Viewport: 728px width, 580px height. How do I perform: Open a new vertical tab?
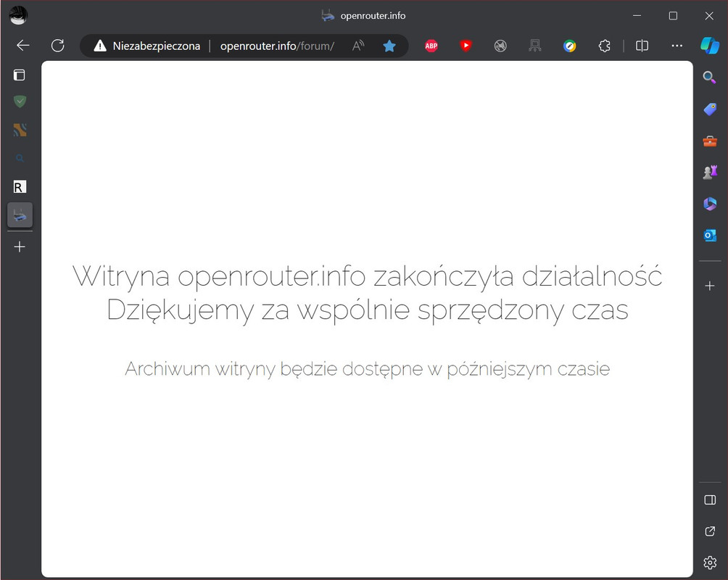pyautogui.click(x=20, y=246)
